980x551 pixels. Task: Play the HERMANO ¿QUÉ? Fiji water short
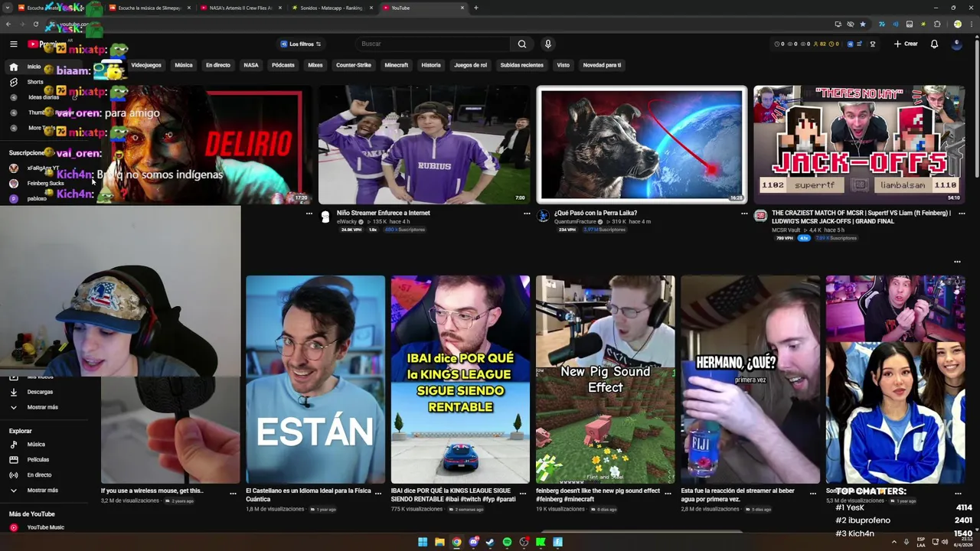tap(750, 380)
